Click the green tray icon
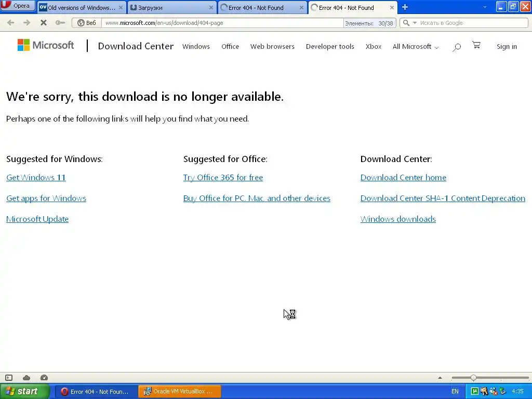Screen dimensions: 532x399 (475, 392)
